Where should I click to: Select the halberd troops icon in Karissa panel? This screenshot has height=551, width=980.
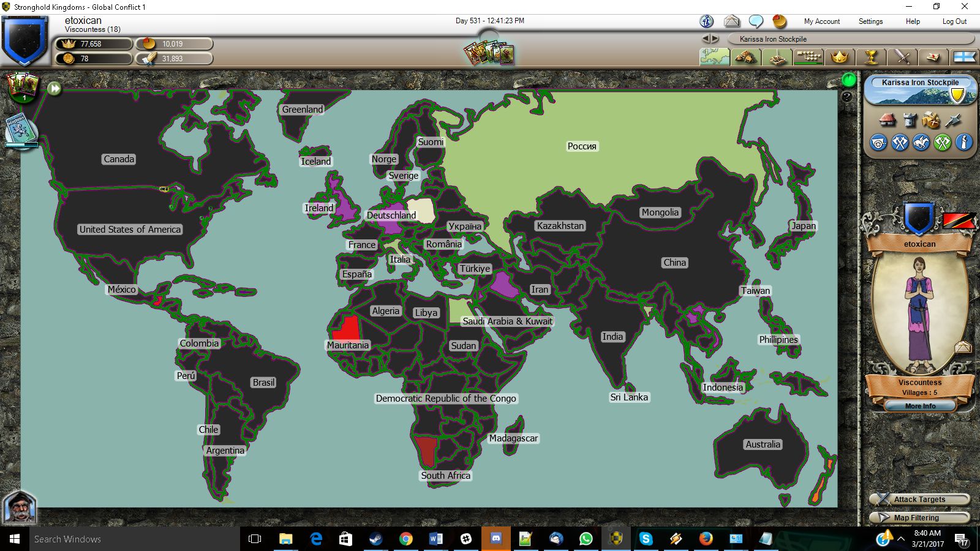[953, 120]
